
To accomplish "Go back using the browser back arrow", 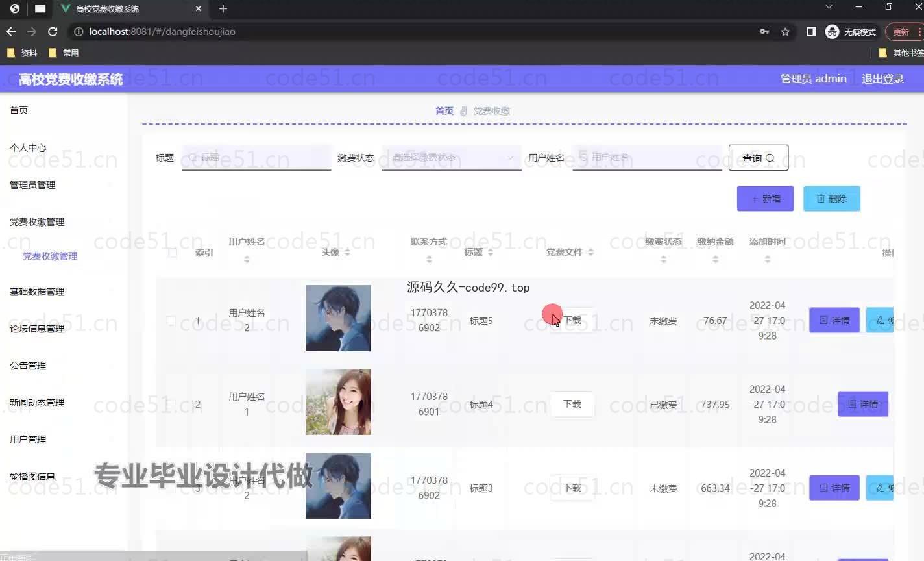I will point(11,31).
